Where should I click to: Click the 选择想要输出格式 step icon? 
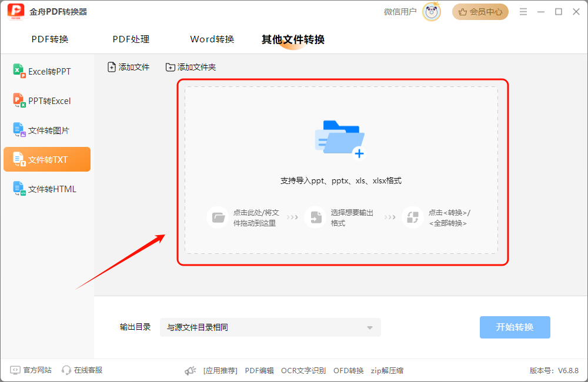(x=315, y=217)
